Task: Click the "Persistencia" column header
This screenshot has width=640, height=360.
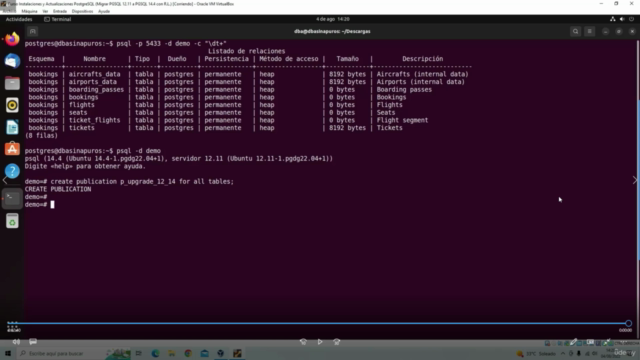Action: [227, 59]
